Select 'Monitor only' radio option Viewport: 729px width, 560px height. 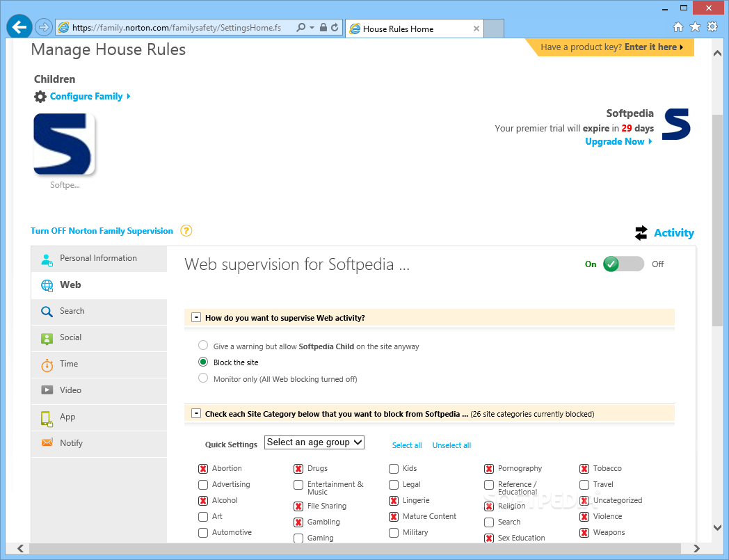tap(203, 378)
